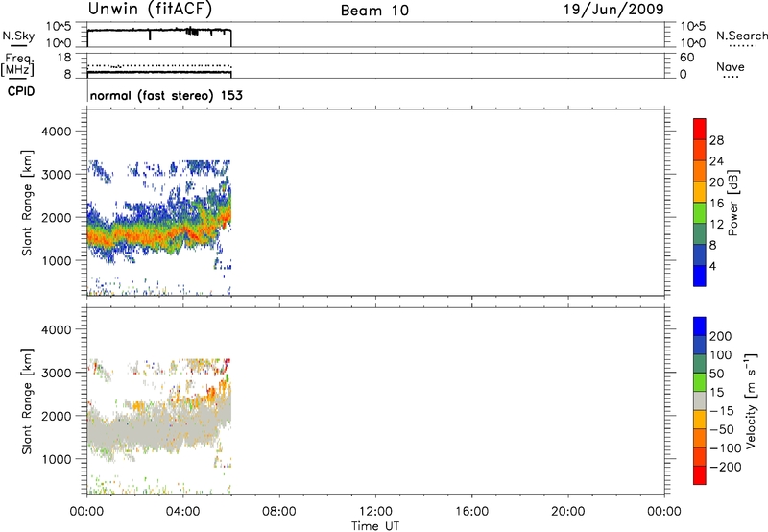Click the '28' label on Power colorbar
This screenshot has width=768, height=532.
click(716, 140)
